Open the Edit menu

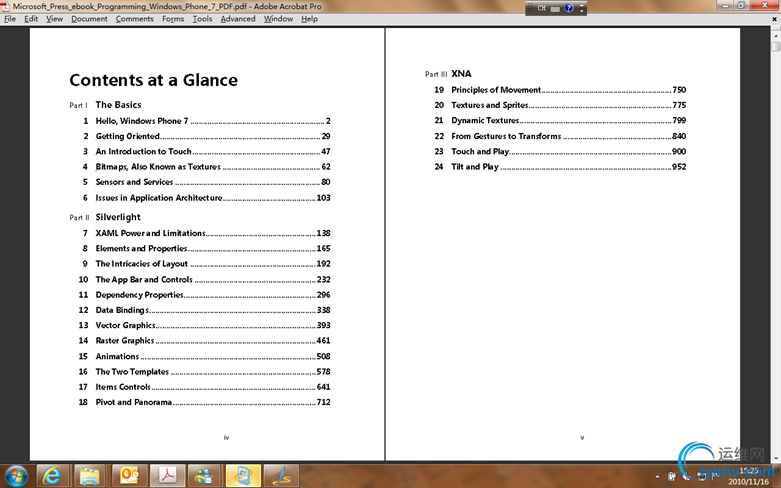(31, 19)
